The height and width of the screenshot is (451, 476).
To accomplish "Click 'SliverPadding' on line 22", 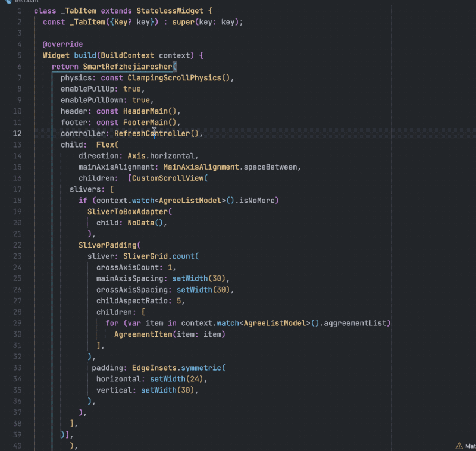I will [108, 245].
